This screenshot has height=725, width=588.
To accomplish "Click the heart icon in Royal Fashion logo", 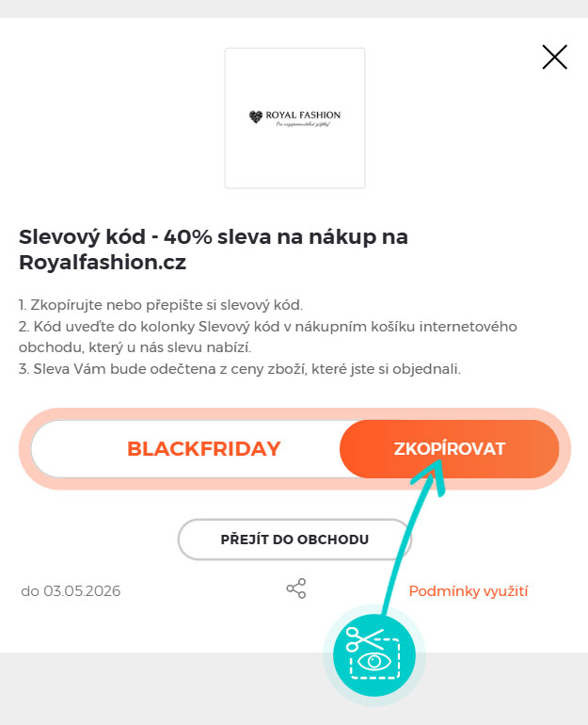I will [x=255, y=117].
